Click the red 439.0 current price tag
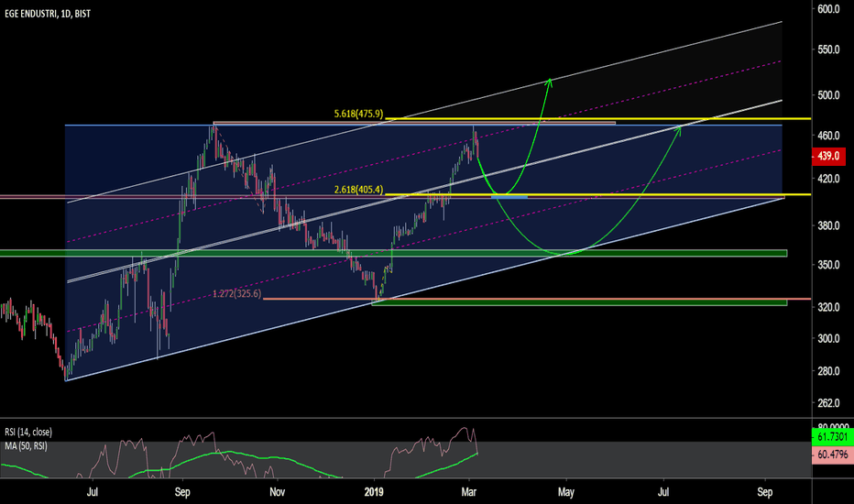Viewport: 854px width, 504px height. 828,156
